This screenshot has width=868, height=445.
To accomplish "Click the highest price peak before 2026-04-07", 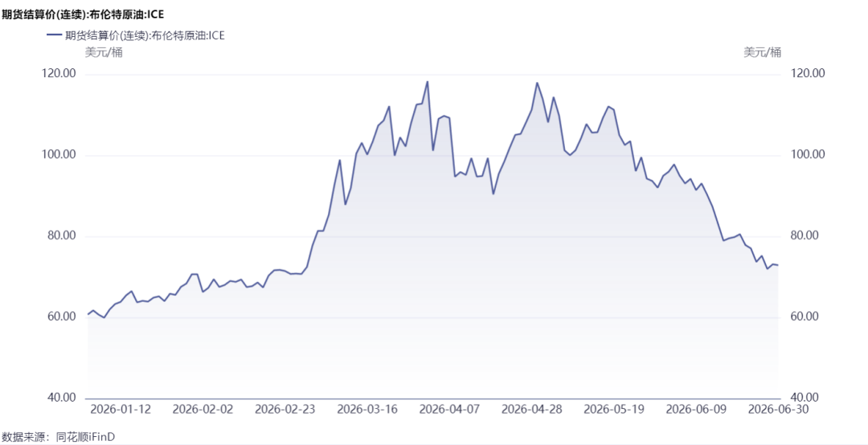I will click(x=428, y=81).
